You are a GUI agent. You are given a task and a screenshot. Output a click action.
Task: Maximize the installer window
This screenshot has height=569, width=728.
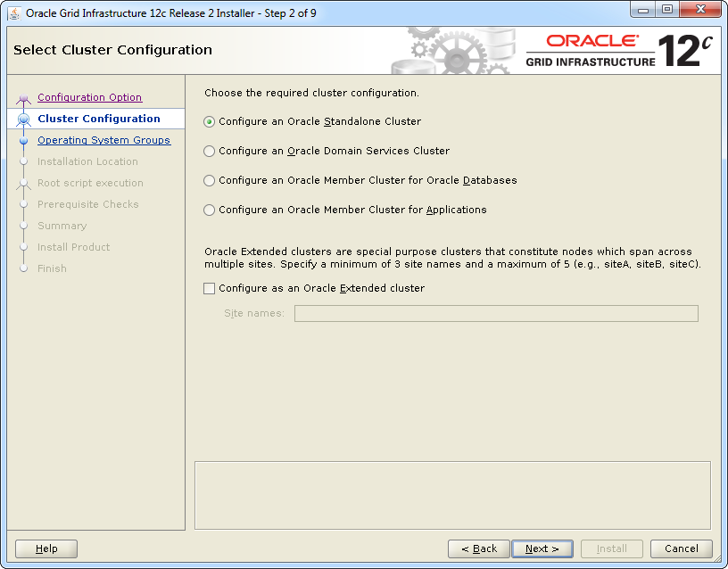(667, 11)
